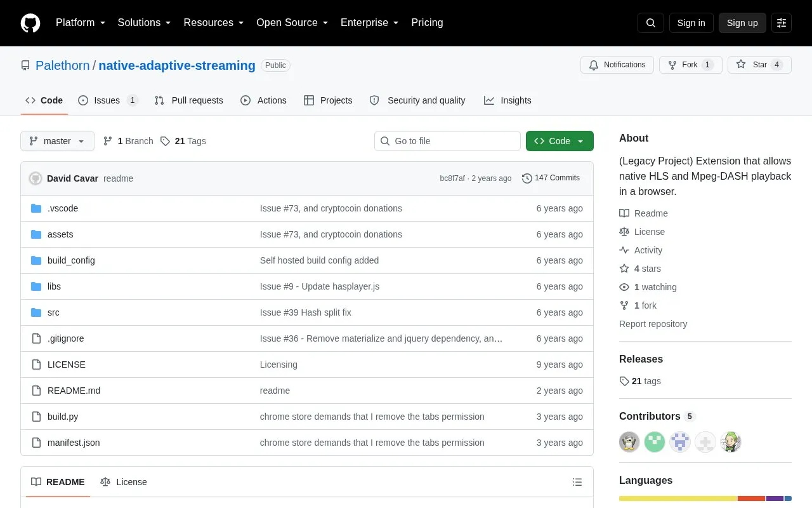The width and height of the screenshot is (812, 508).
Task: Open 'Self hosted build config added' commit
Action: pos(319,260)
